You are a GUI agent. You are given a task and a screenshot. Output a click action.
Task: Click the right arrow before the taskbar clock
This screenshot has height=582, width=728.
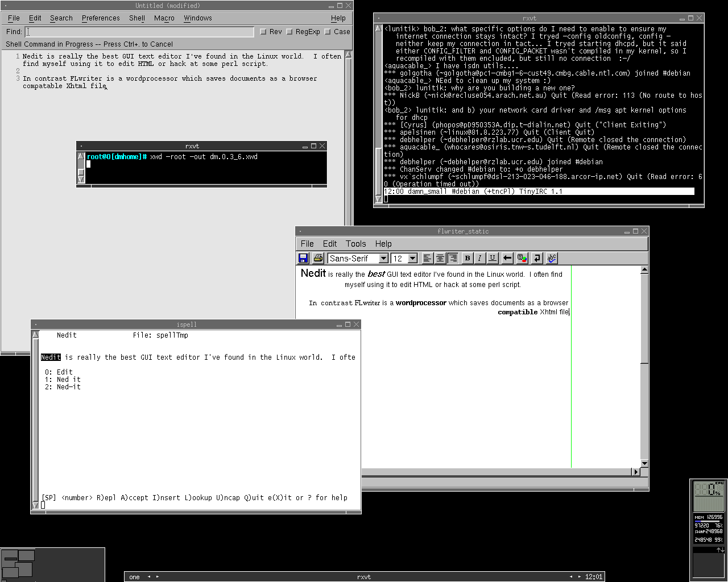(x=580, y=577)
